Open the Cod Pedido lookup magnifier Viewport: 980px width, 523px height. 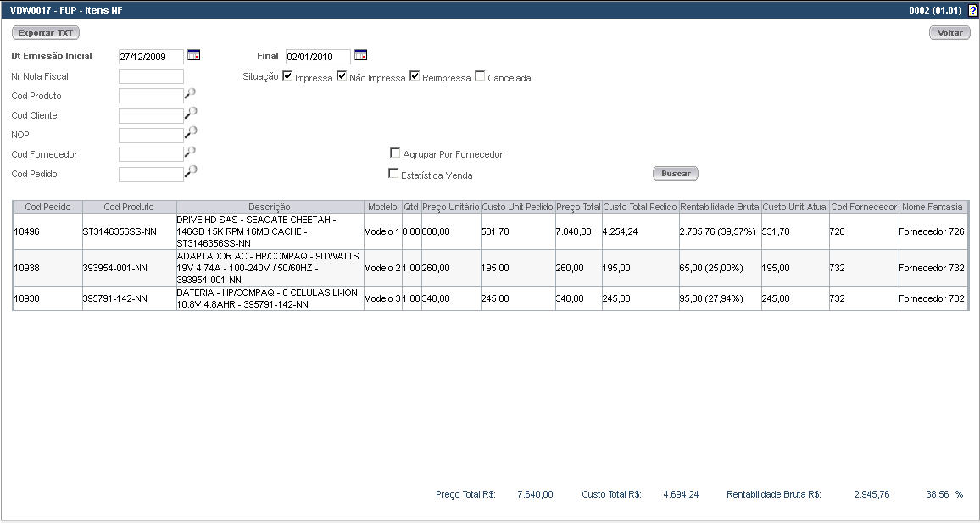(x=191, y=172)
